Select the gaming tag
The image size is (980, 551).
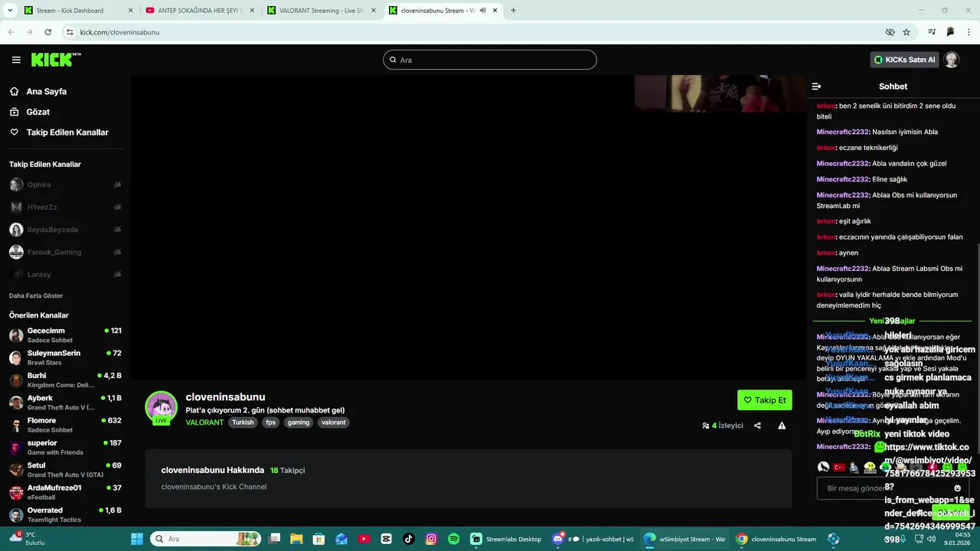[299, 422]
